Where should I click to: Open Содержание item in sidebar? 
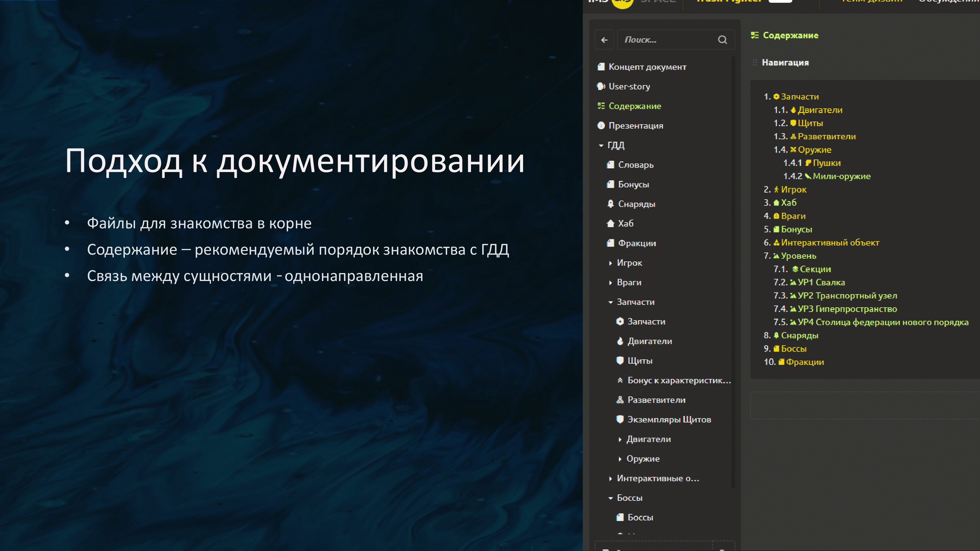point(635,106)
